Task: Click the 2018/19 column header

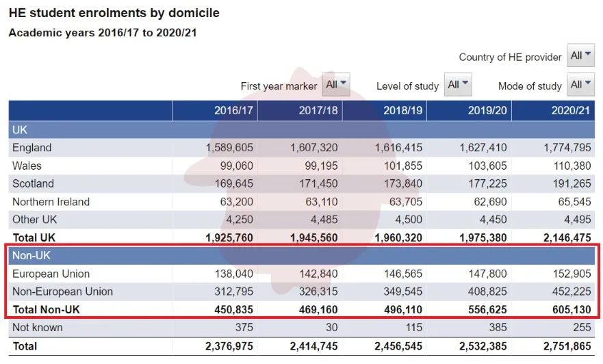Action: [402, 111]
